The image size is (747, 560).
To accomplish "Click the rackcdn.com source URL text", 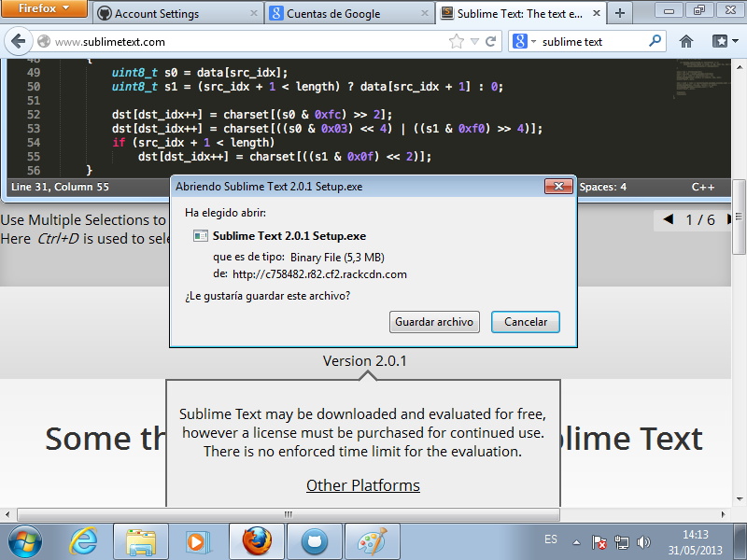I will tap(319, 274).
